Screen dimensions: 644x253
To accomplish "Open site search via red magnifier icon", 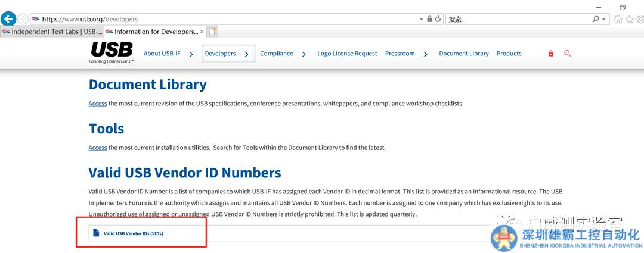I will 567,54.
